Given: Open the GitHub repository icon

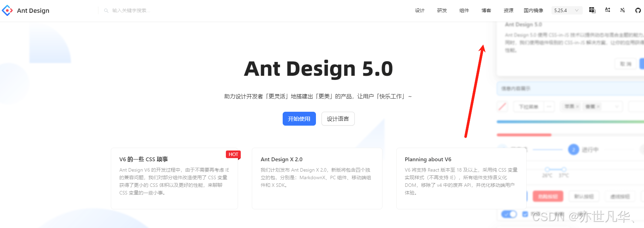Looking at the screenshot, I should tap(638, 10).
